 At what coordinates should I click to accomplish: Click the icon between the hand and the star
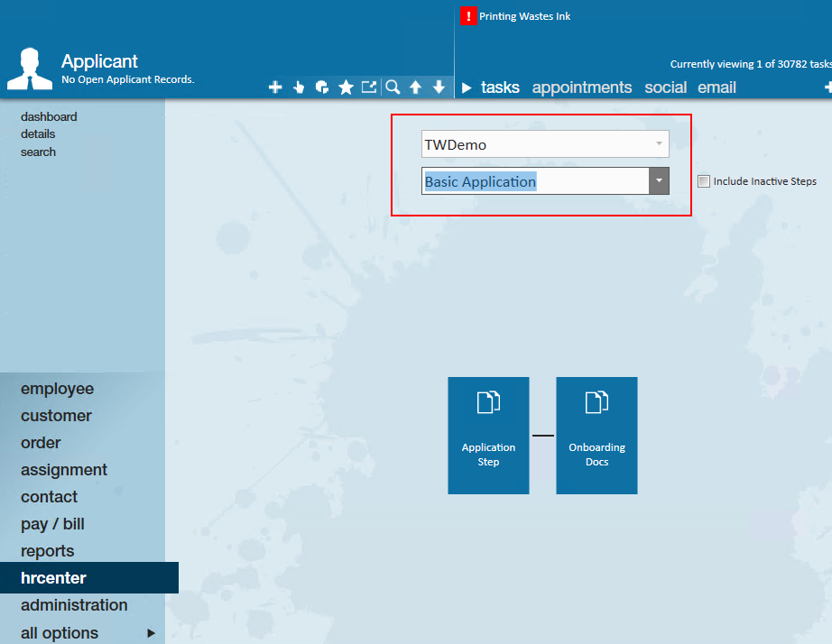click(x=322, y=87)
